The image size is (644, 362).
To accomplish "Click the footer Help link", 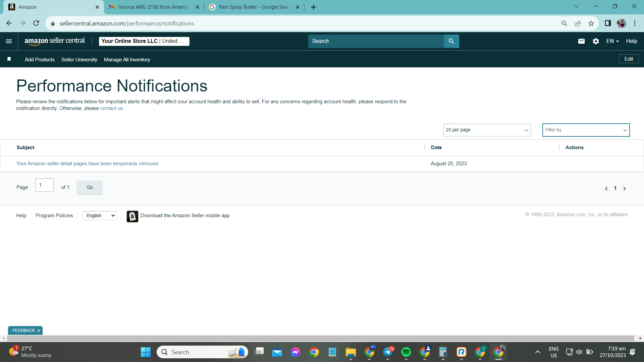I will tap(21, 216).
